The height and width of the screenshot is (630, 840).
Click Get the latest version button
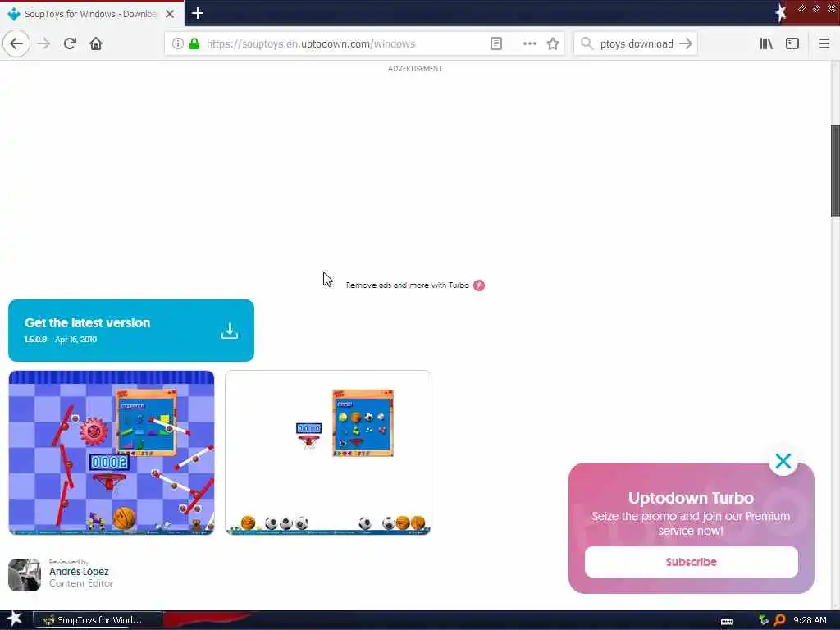131,331
